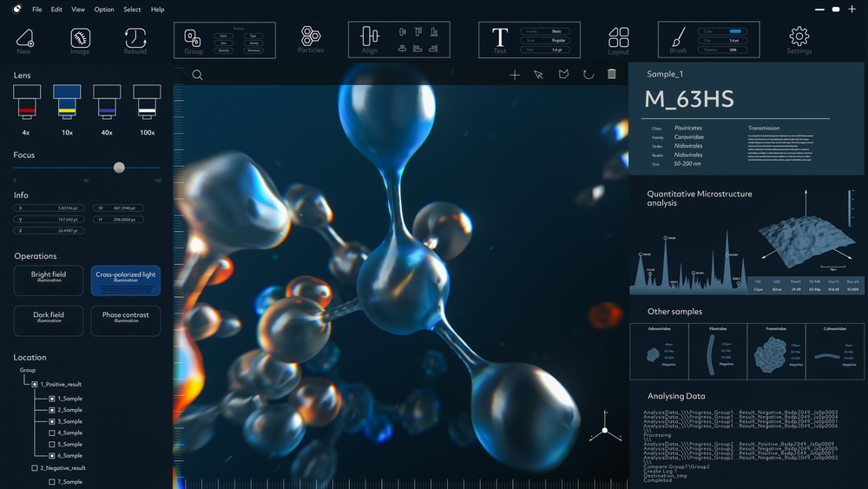Check the 5_Sample checkbox
This screenshot has height=489, width=868.
tap(52, 445)
